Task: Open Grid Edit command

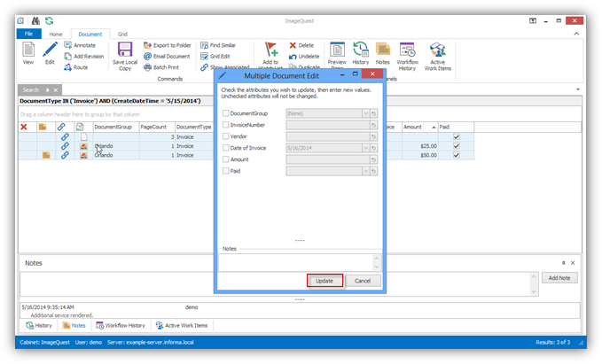Action: (215, 57)
